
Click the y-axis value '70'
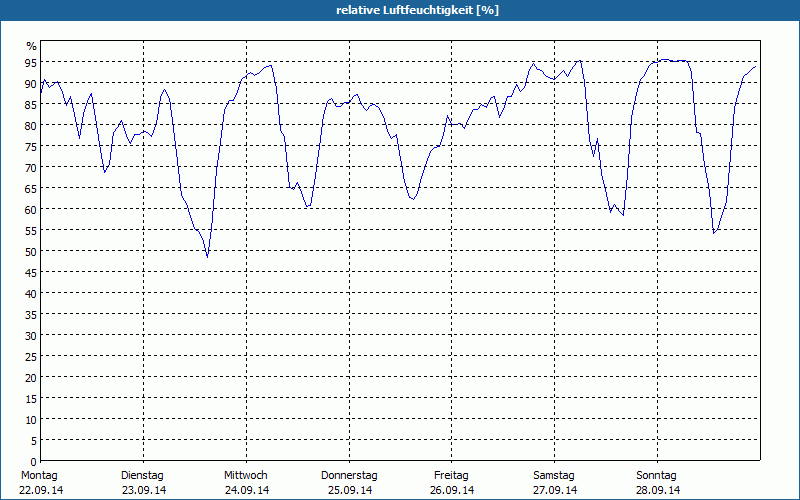pos(31,168)
